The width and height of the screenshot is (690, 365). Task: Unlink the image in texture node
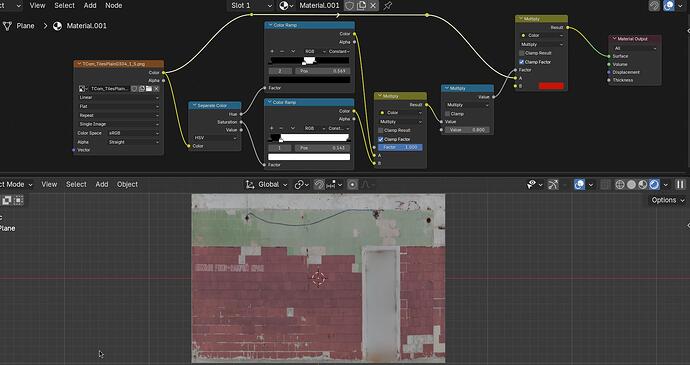click(156, 88)
